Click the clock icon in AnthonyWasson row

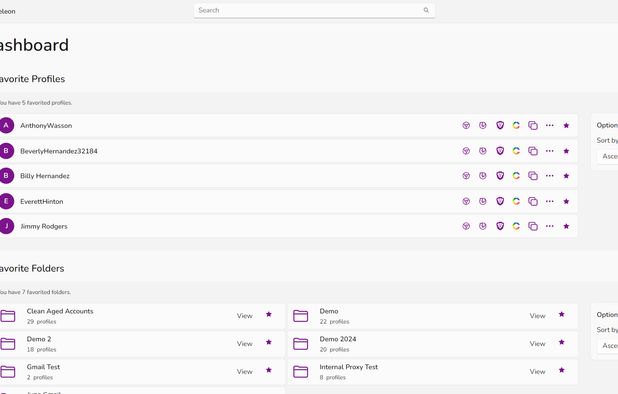coord(483,125)
